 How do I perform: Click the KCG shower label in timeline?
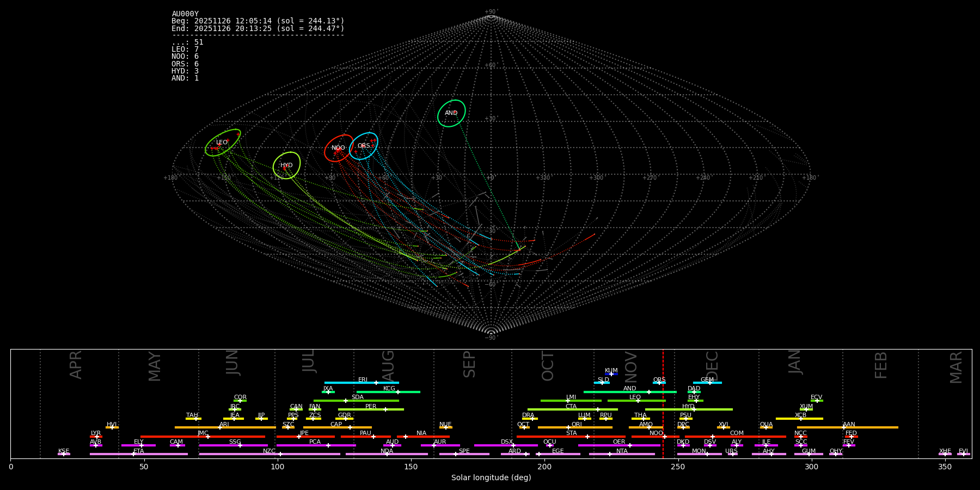point(389,389)
